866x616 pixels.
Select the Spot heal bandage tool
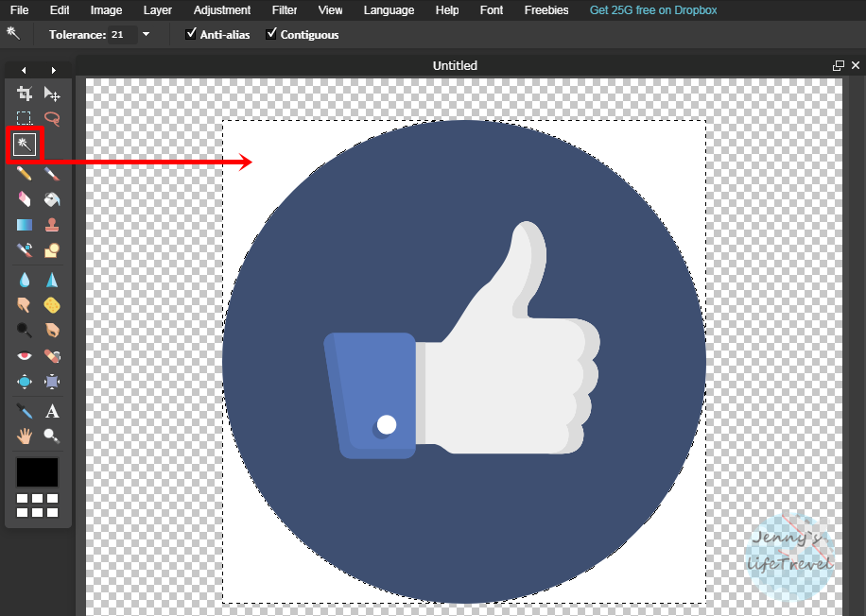click(x=52, y=356)
